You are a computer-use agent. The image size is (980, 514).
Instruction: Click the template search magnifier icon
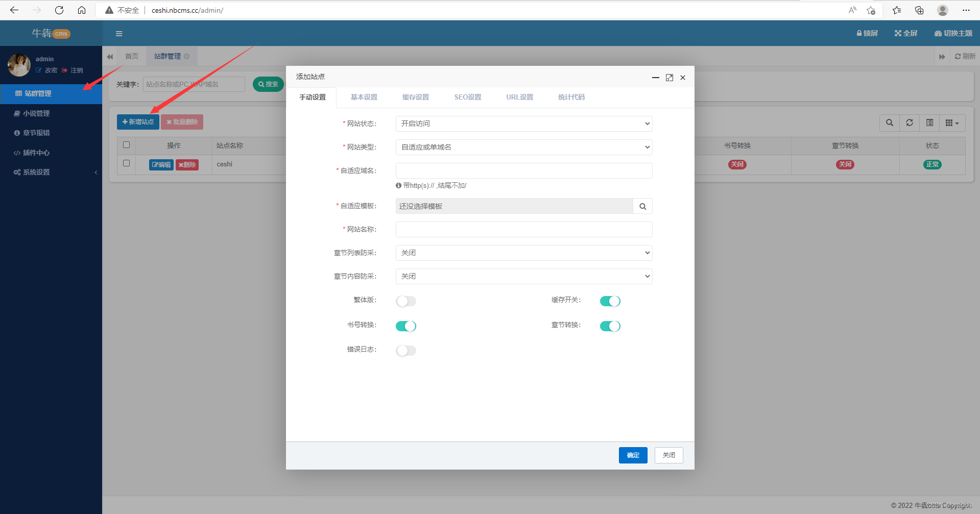(x=642, y=206)
